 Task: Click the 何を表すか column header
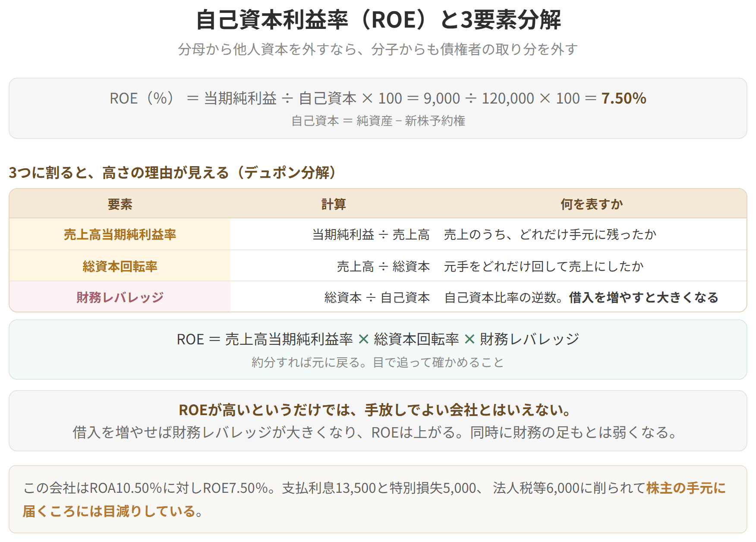tap(592, 204)
